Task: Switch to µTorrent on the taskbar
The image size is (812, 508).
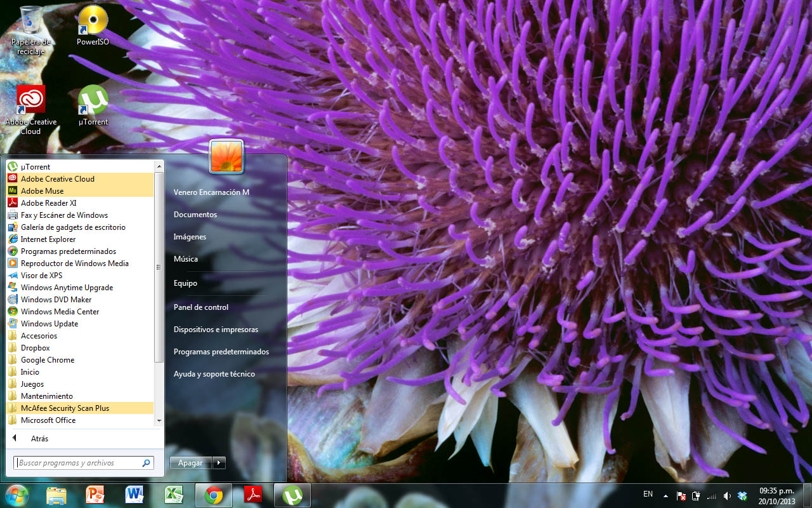Action: pos(292,495)
